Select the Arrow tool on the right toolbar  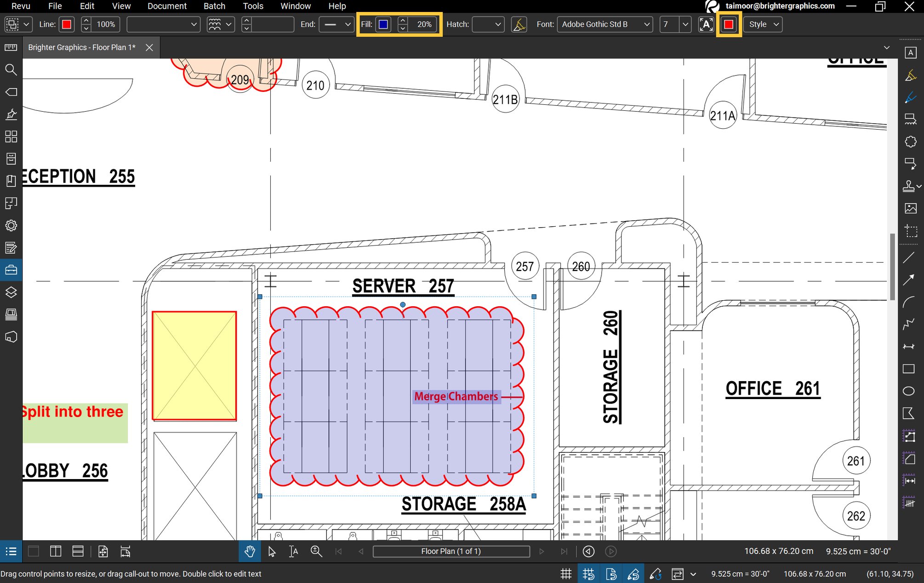[x=909, y=280]
